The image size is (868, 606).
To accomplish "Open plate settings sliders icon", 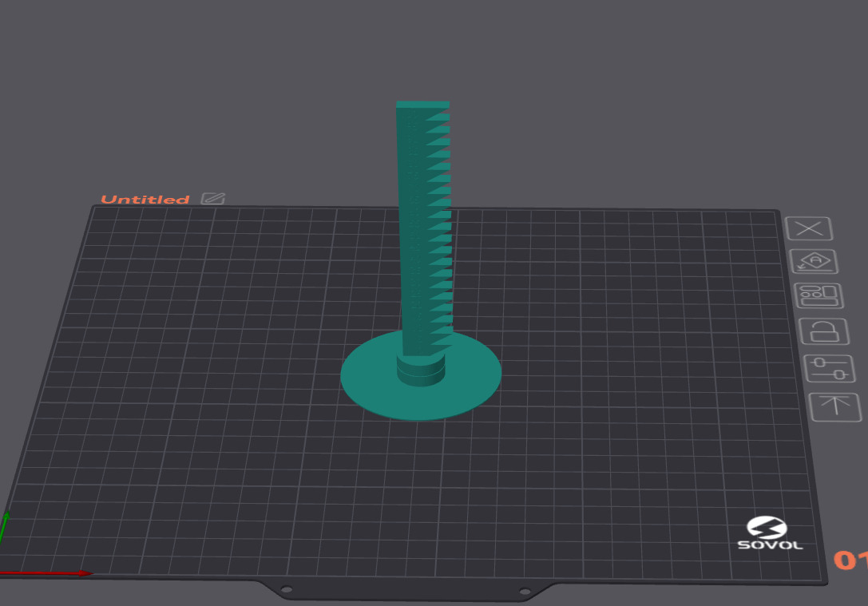I will 830,369.
